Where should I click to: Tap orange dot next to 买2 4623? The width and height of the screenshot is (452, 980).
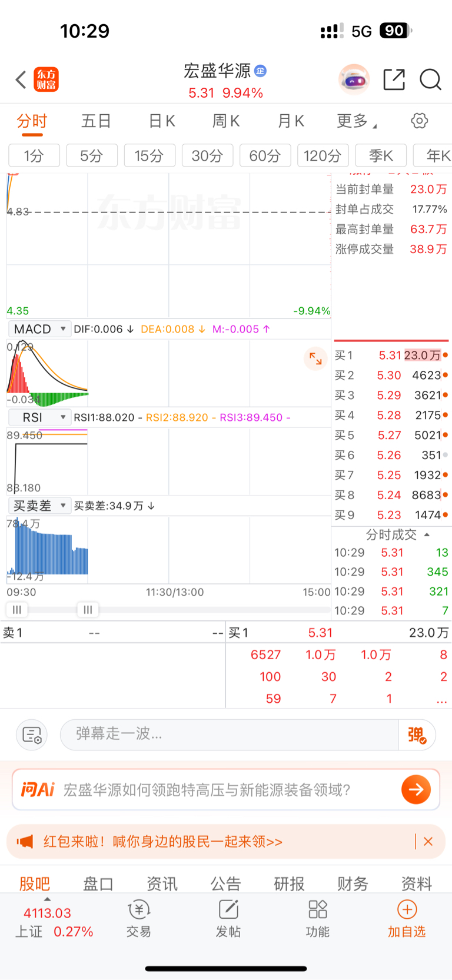(446, 375)
